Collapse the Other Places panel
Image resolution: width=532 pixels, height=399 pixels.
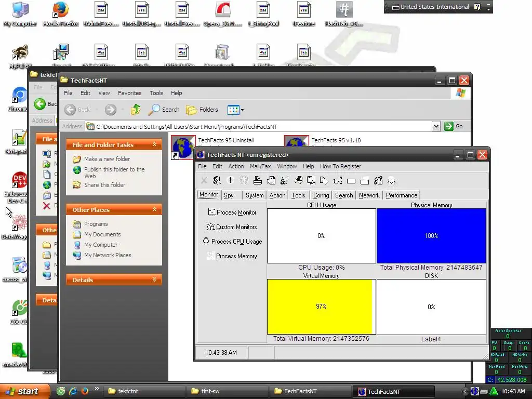tap(154, 209)
